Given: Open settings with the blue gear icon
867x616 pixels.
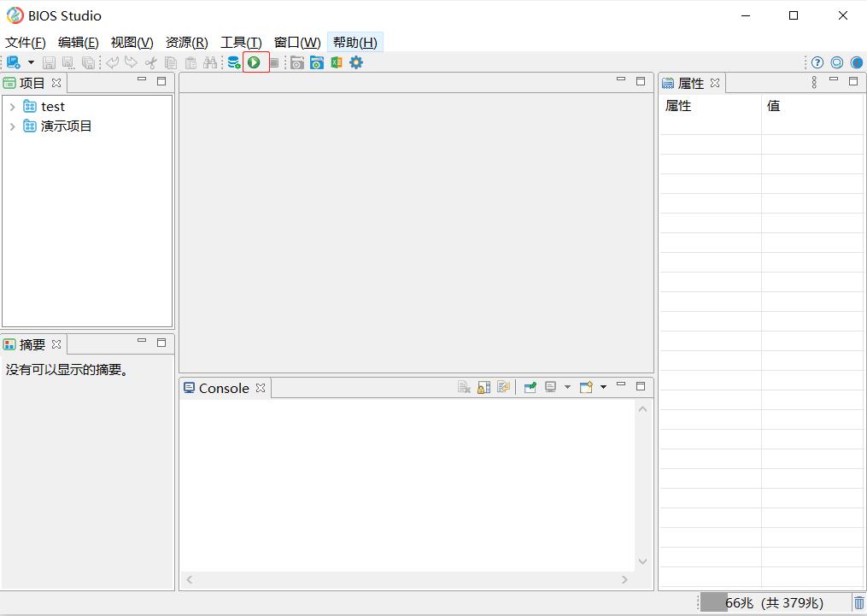Looking at the screenshot, I should point(356,62).
